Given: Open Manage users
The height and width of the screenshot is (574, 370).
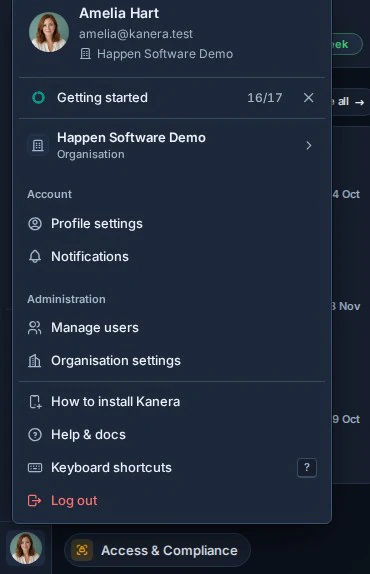Looking at the screenshot, I should [172, 328].
